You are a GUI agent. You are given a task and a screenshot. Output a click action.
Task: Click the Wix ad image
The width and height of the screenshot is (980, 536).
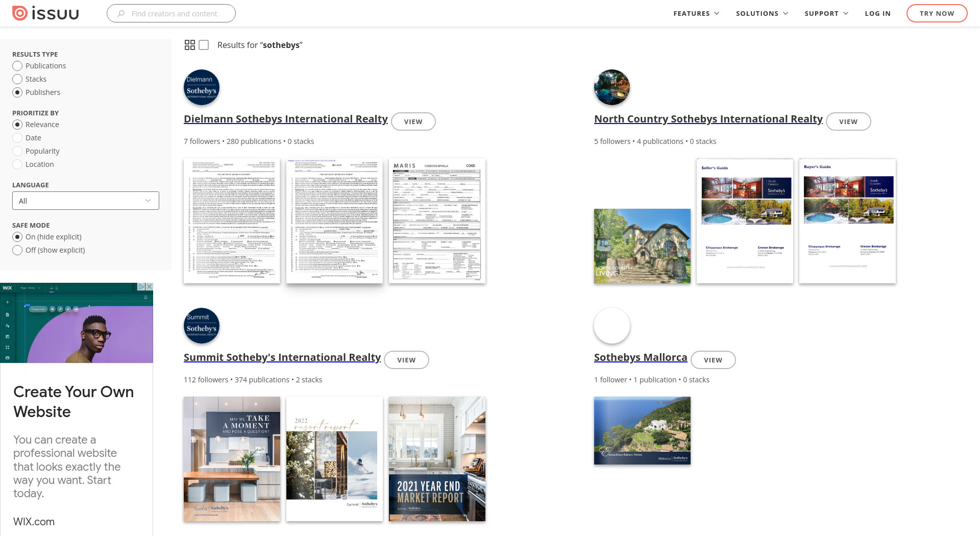point(77,323)
